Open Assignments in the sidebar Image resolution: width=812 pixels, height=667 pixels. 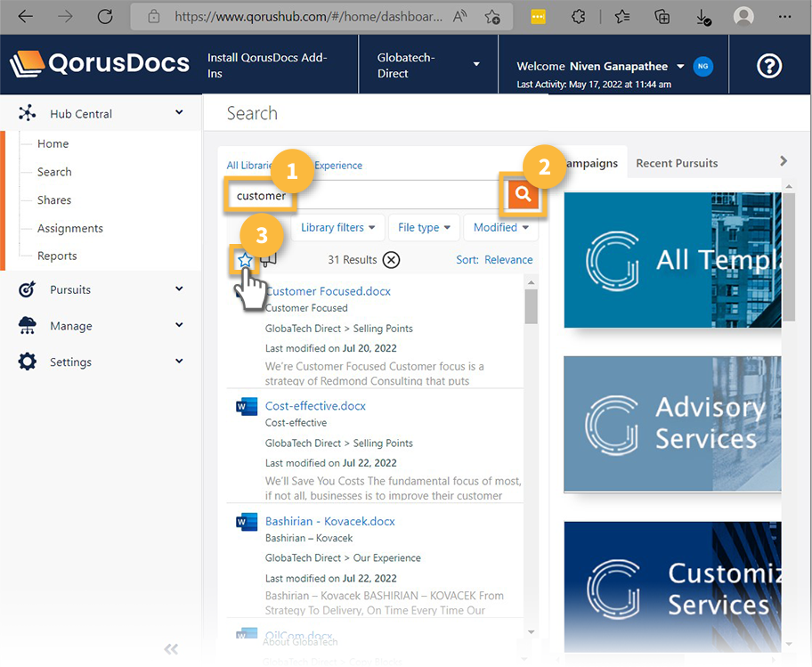point(70,228)
